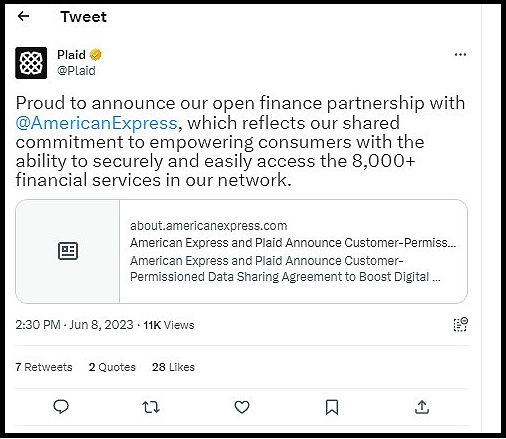The height and width of the screenshot is (439, 506).
Task: Open the three-dot more options menu
Action: coord(460,54)
